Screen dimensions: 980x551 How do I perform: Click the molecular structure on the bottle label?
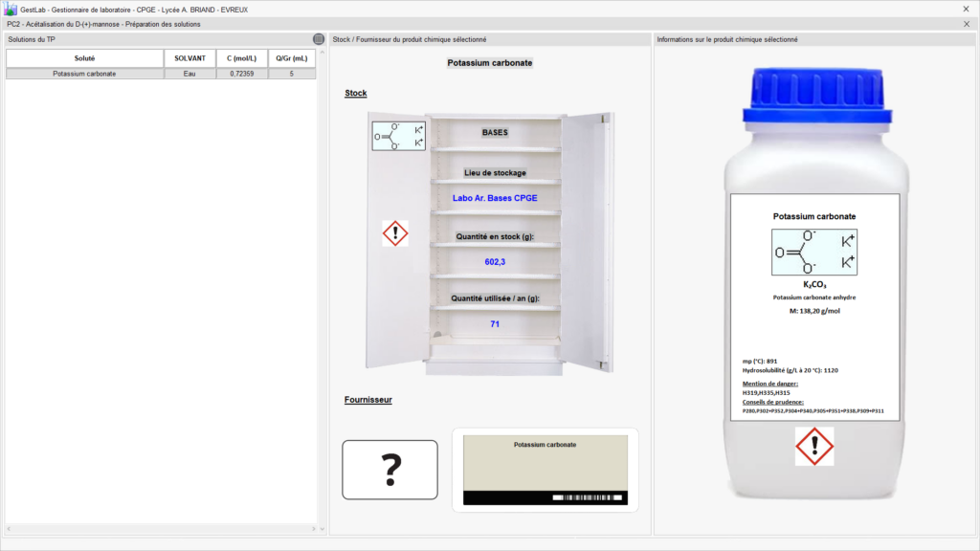(816, 253)
